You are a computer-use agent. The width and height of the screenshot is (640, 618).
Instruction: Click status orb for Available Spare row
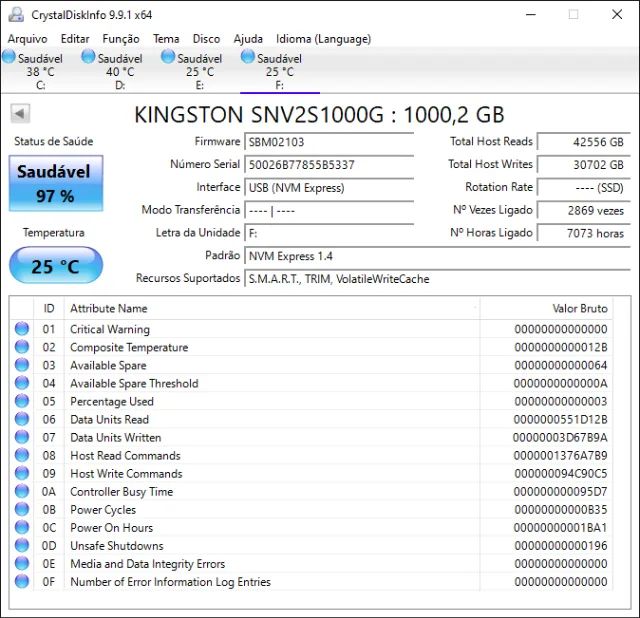point(22,365)
